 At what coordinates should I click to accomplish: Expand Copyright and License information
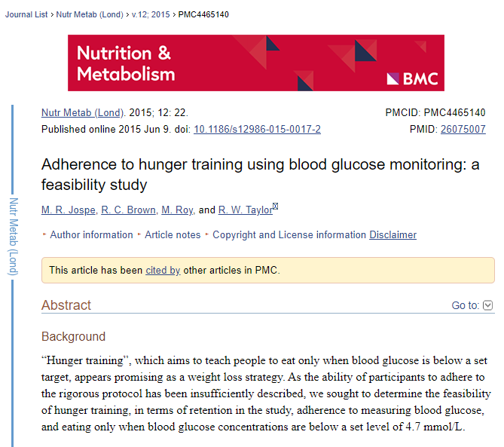(289, 234)
